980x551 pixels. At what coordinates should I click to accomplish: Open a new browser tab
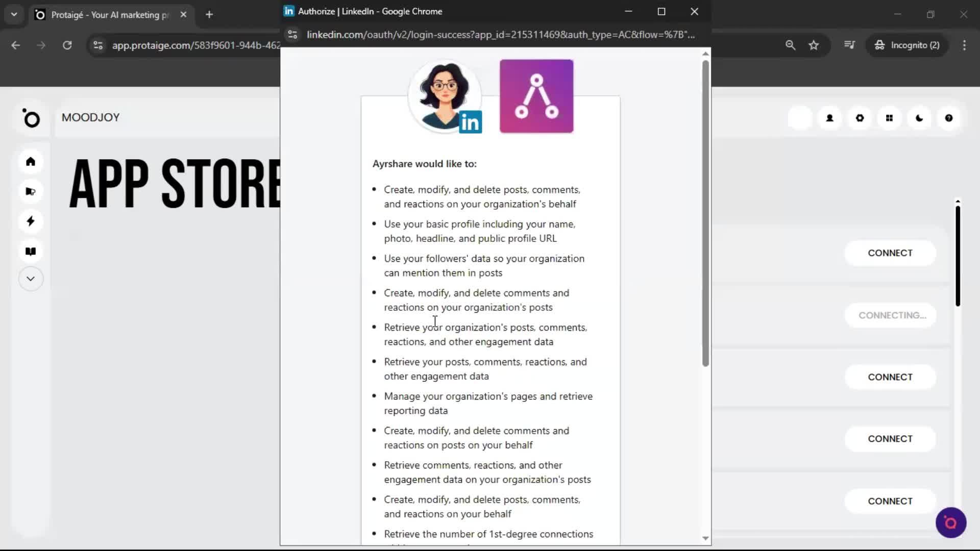pyautogui.click(x=209, y=14)
